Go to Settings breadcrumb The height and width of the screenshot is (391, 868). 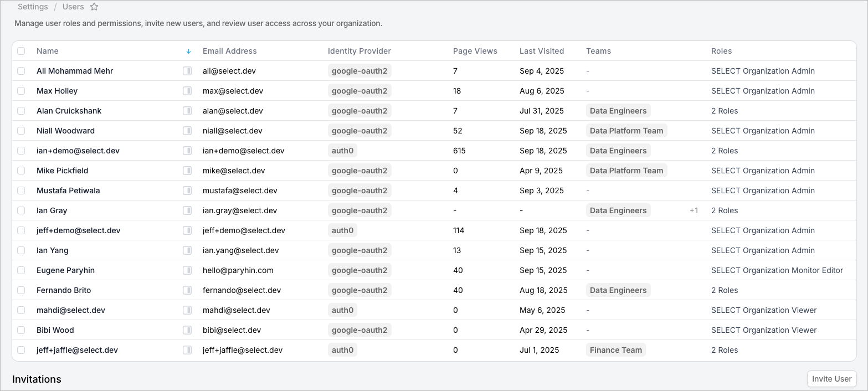point(33,7)
